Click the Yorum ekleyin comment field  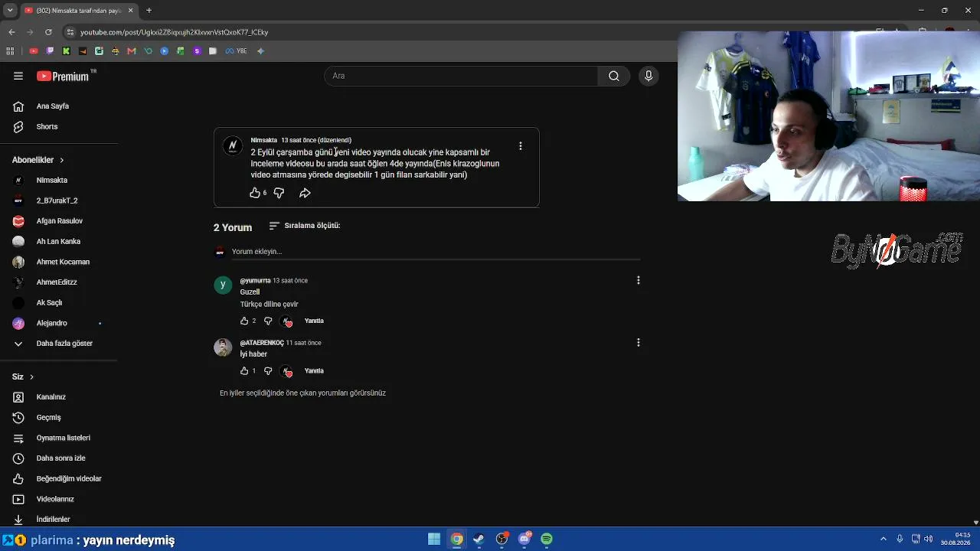tap(436, 251)
